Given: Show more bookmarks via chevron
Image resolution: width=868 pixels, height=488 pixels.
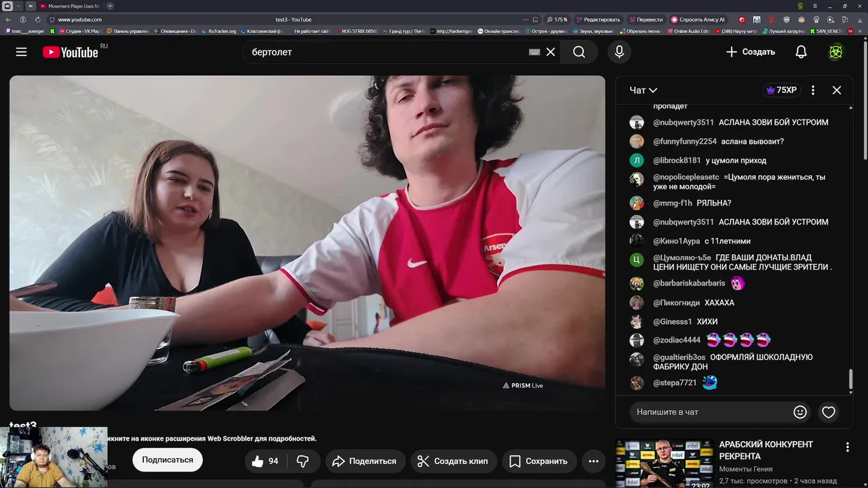Looking at the screenshot, I should tap(861, 31).
